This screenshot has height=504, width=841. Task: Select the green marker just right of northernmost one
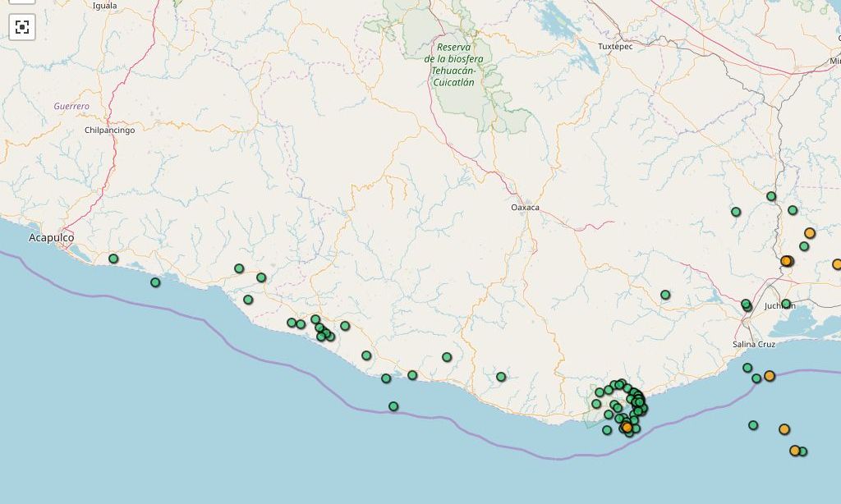click(x=793, y=210)
